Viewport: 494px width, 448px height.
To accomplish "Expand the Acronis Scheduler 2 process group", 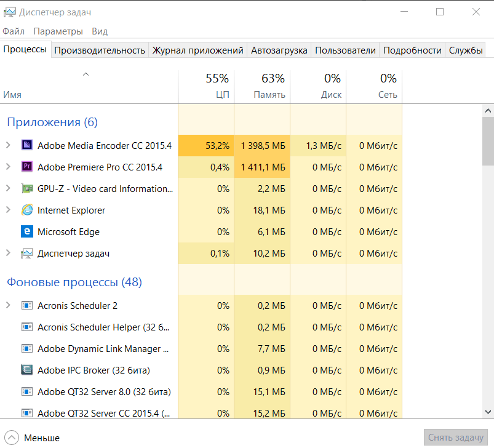I will [8, 305].
